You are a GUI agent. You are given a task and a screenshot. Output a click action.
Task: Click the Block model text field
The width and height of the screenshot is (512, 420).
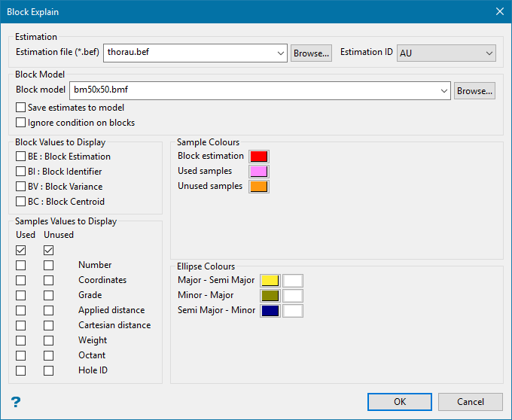click(256, 91)
